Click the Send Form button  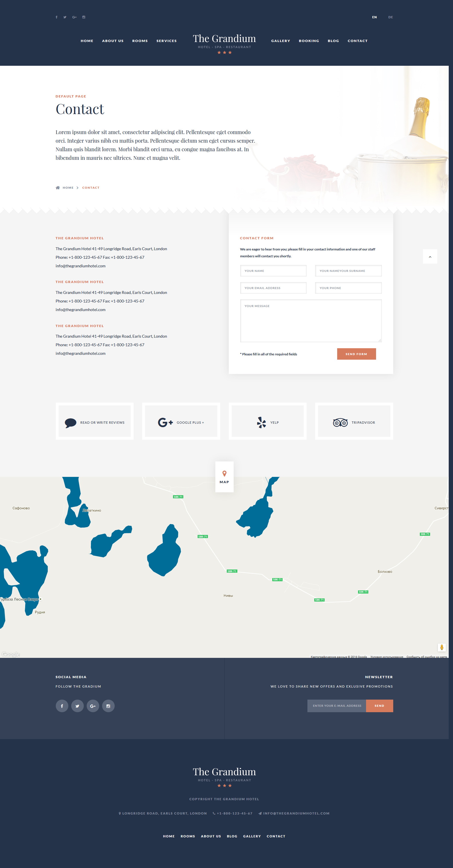point(356,354)
